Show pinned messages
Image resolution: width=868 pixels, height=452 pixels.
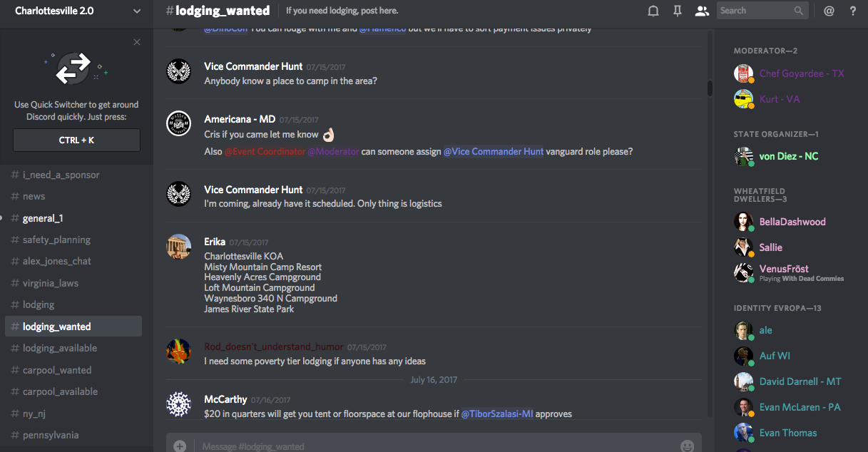point(678,11)
